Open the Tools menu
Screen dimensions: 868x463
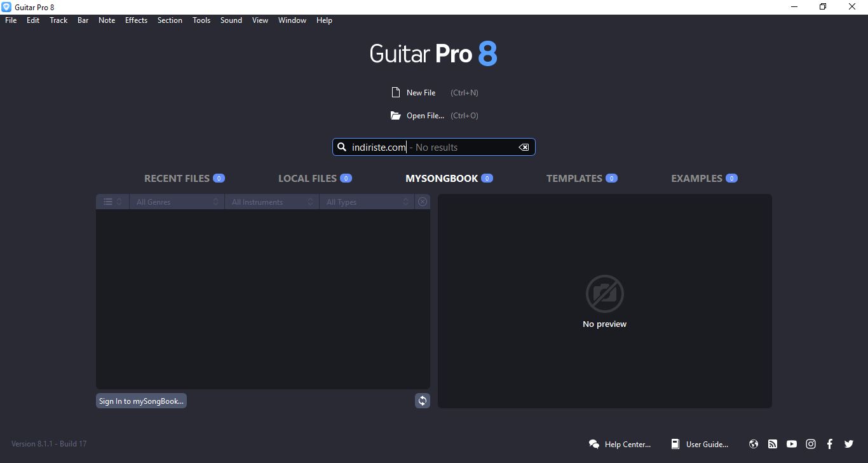coord(201,20)
